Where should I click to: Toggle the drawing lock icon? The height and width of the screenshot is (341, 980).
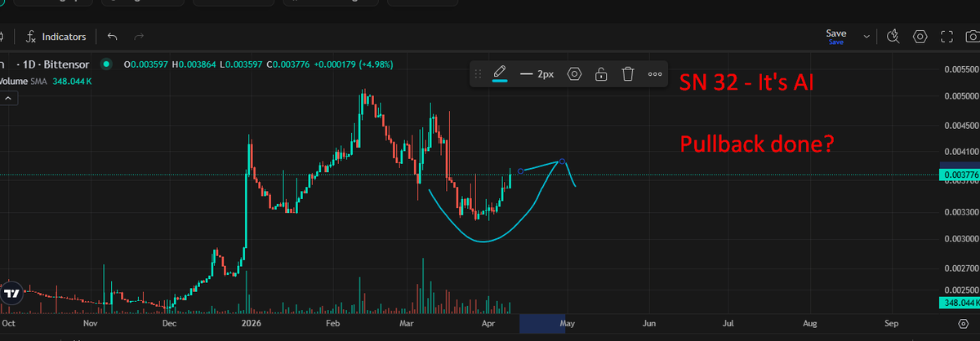(601, 74)
